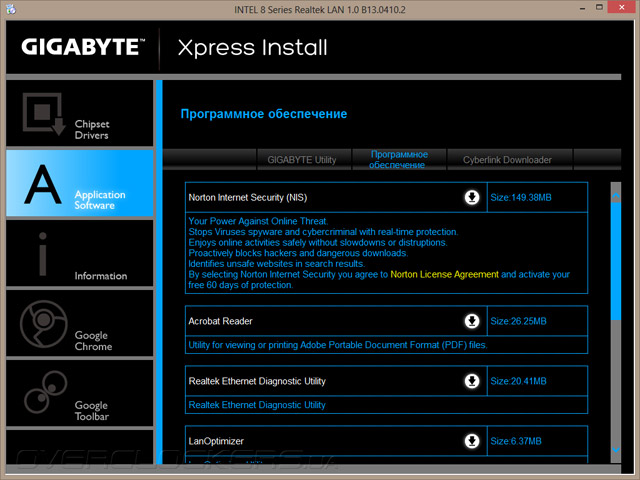Click the Acrobat Reader PDF description text
640x480 pixels.
point(338,345)
